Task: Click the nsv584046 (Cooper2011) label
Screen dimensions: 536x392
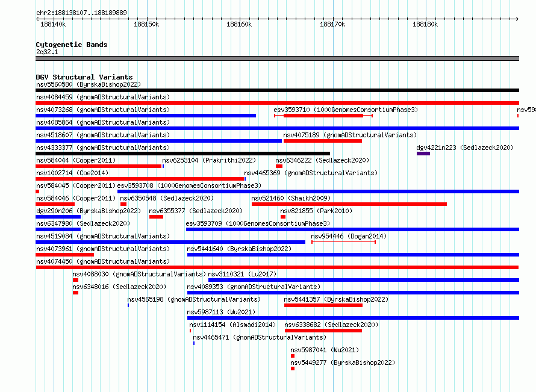Action: pyautogui.click(x=76, y=198)
